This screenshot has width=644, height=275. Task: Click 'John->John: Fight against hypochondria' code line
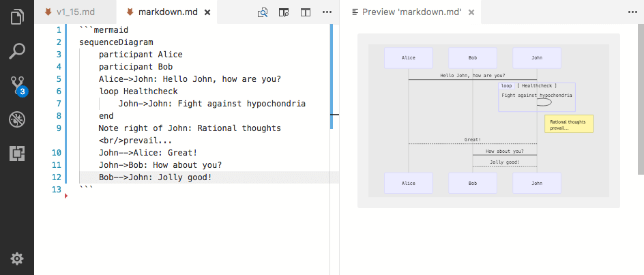[x=212, y=104]
